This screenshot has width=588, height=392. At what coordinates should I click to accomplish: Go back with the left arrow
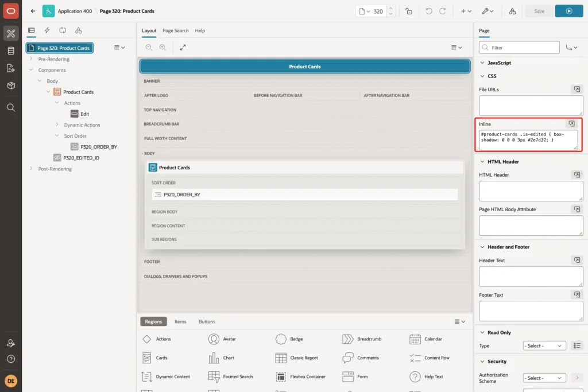(33, 11)
